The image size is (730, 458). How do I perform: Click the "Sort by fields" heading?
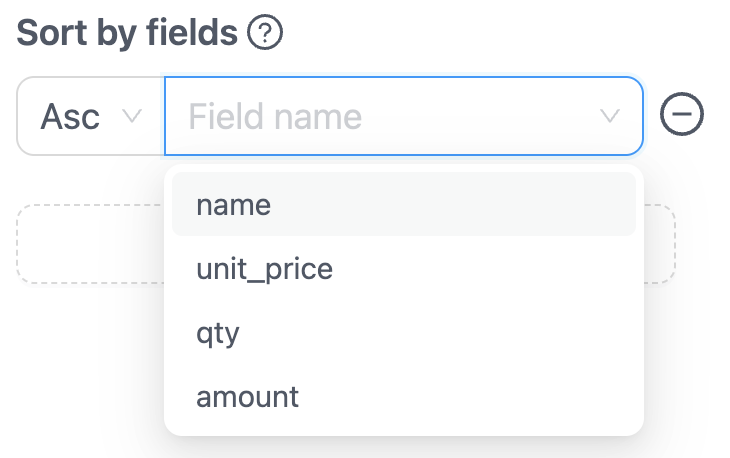(x=127, y=34)
